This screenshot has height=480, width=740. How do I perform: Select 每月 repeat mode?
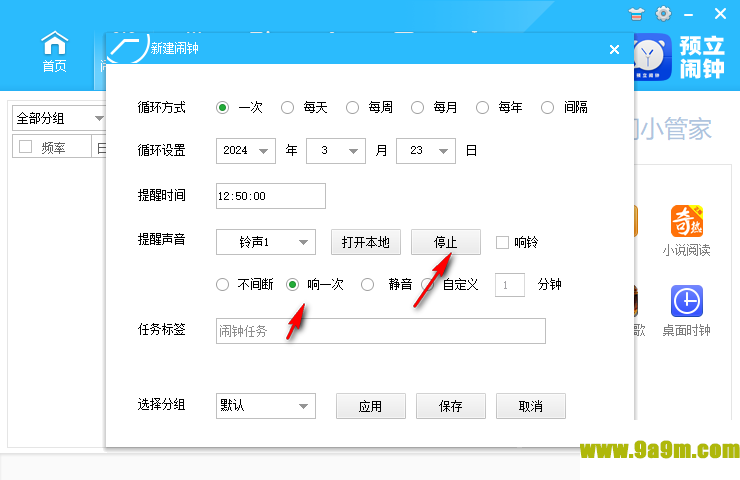tap(417, 108)
